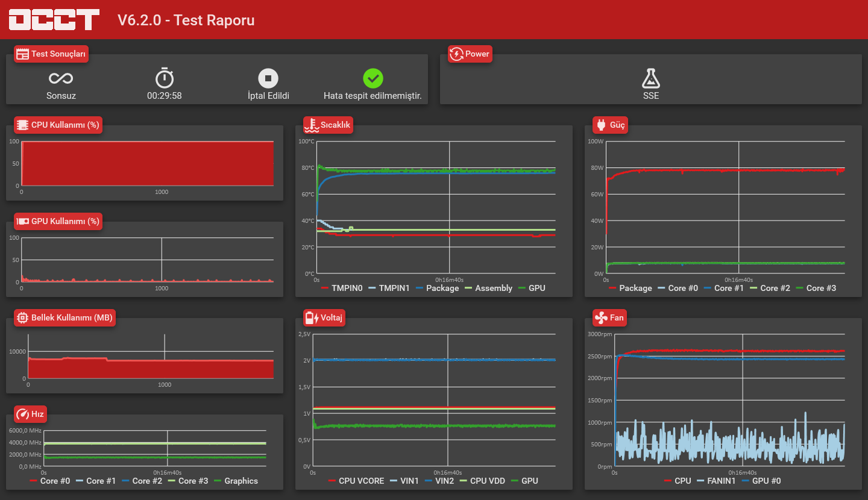The image size is (868, 500).
Task: Click the stopwatch duration icon
Action: point(165,78)
